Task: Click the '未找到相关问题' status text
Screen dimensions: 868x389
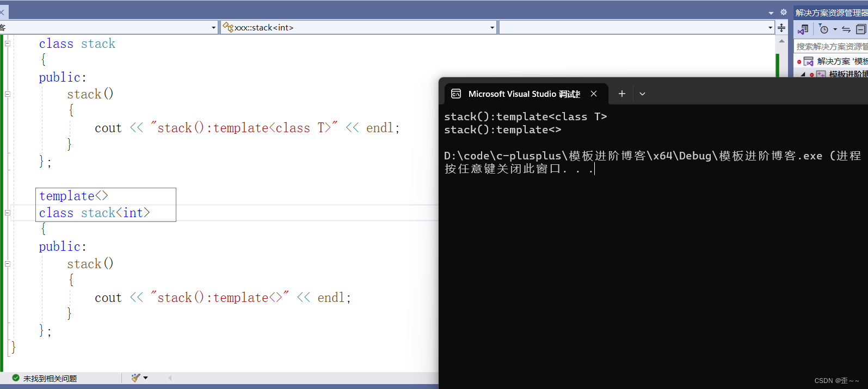Action: click(50, 379)
